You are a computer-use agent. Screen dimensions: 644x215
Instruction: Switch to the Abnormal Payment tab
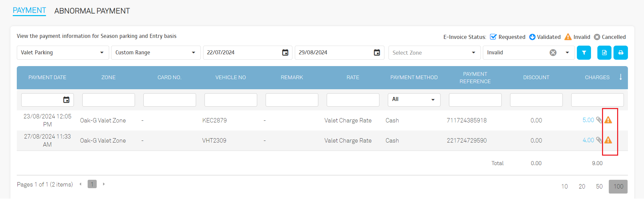pyautogui.click(x=92, y=11)
